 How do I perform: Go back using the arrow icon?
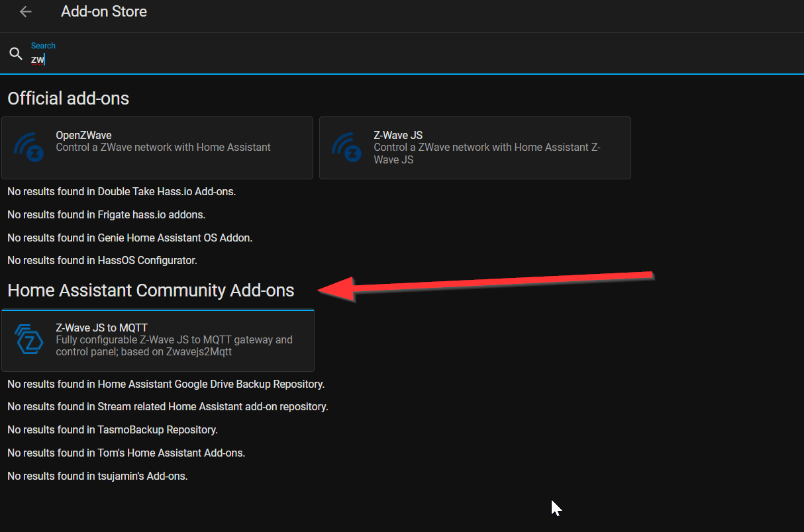26,12
